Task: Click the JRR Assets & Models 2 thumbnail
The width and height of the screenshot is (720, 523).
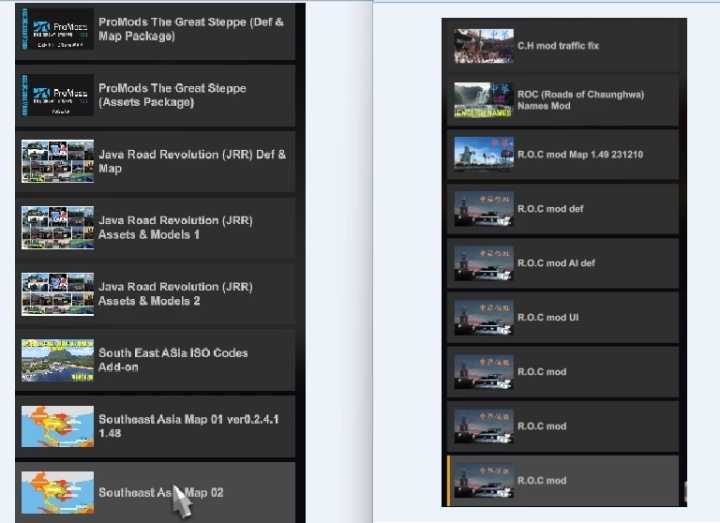Action: pos(57,294)
